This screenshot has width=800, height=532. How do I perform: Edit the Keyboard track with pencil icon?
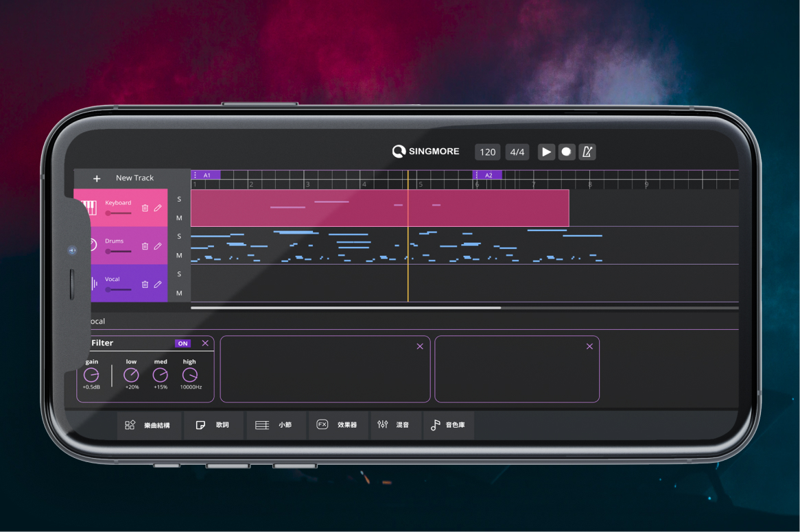[158, 208]
